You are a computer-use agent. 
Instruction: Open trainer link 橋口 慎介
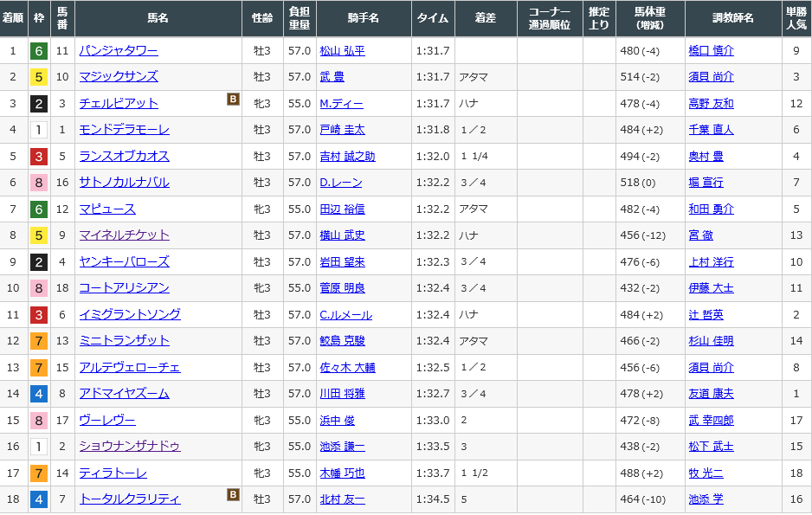tap(711, 51)
